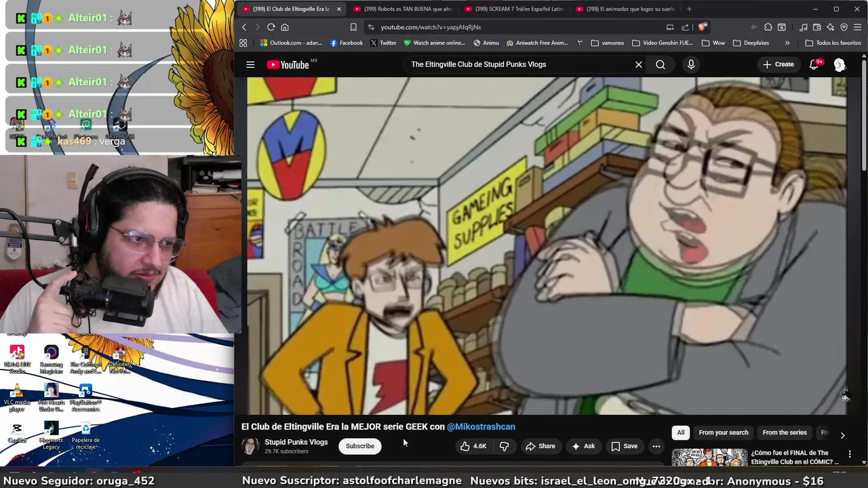Like the video showing 4.6K likes
This screenshot has width=868, height=488.
(473, 446)
